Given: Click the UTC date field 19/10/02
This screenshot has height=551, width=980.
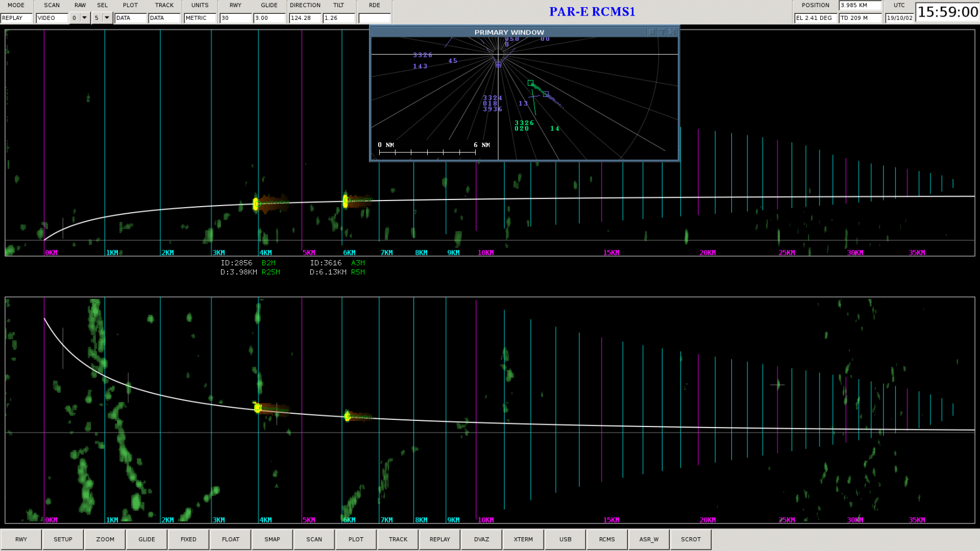Looking at the screenshot, I should (900, 18).
